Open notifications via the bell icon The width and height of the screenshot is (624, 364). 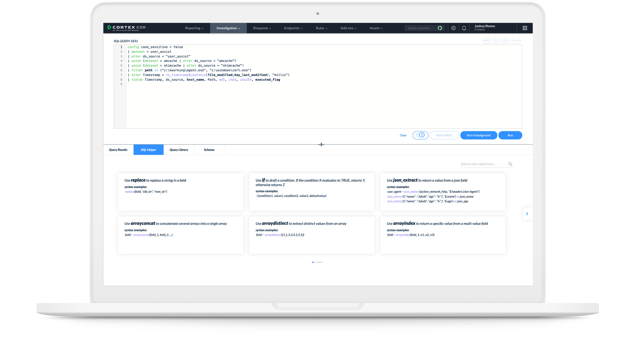pyautogui.click(x=464, y=28)
